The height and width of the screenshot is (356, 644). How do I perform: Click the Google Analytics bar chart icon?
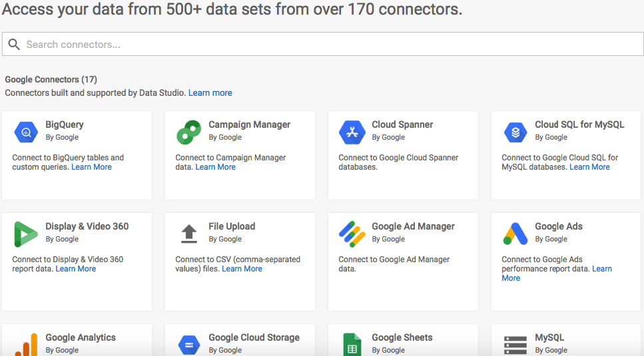(26, 345)
